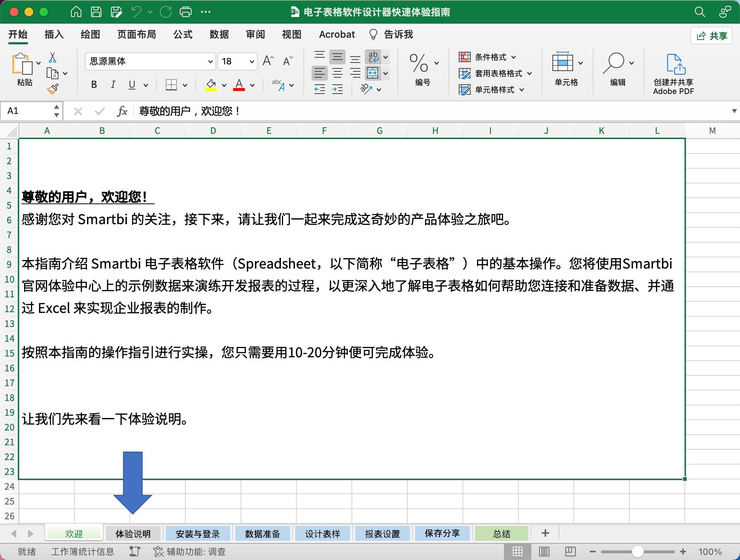
Task: Open the 公式 ribbon tab
Action: click(x=183, y=34)
